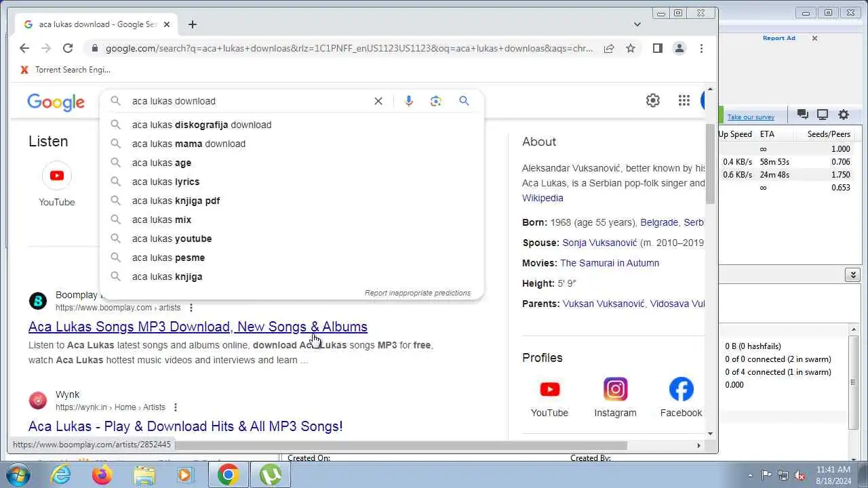The height and width of the screenshot is (488, 868).
Task: Clear the search box with X
Action: point(378,101)
